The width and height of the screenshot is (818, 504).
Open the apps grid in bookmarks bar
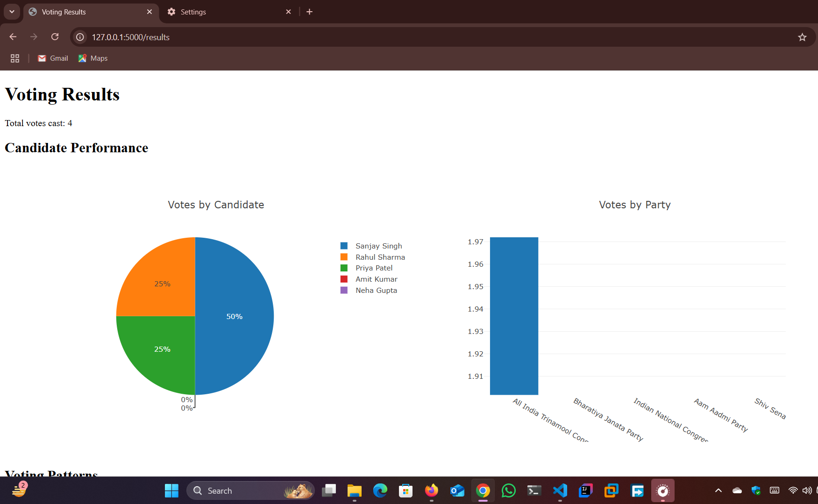(x=15, y=58)
